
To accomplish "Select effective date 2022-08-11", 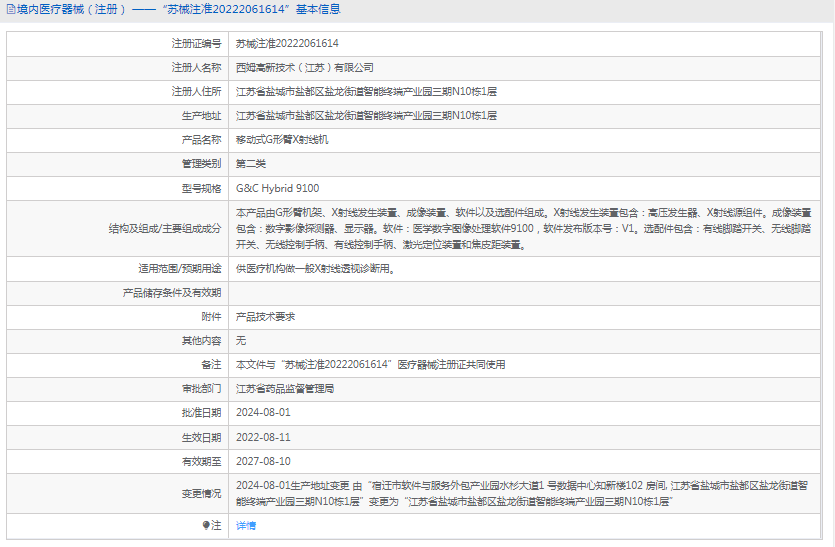I will click(x=263, y=437).
